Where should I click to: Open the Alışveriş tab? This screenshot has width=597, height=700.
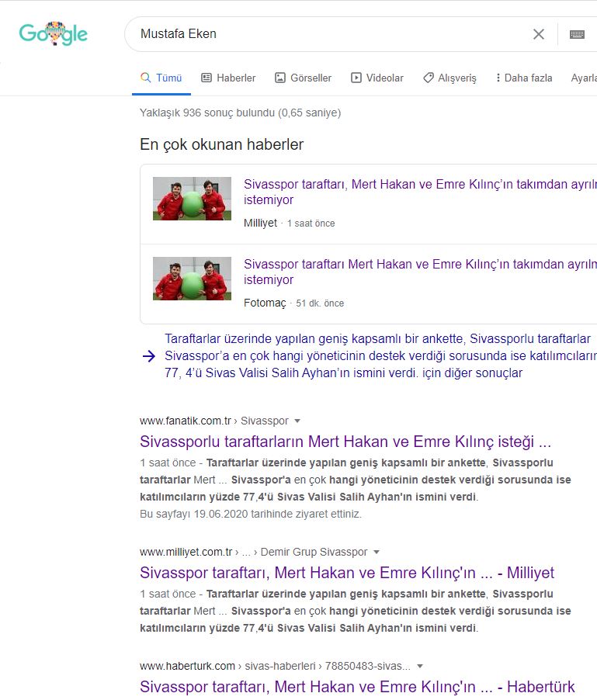(x=449, y=78)
